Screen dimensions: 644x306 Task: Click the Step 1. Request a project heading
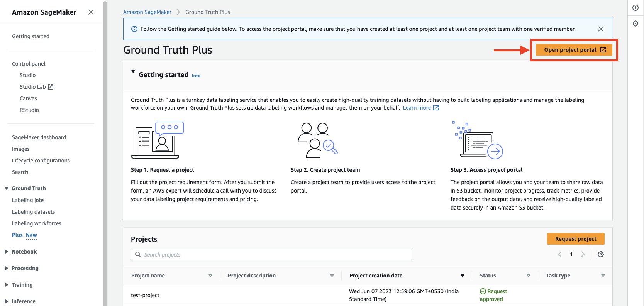(x=163, y=170)
